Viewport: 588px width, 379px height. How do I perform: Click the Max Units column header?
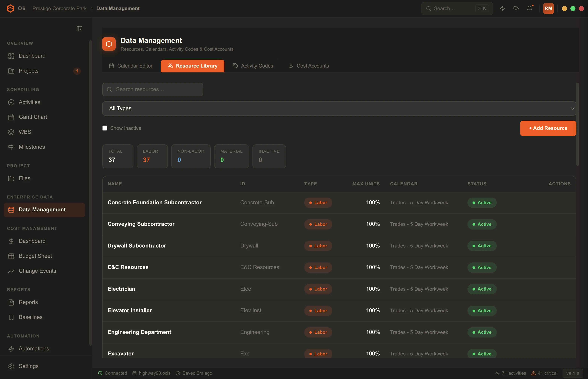pyautogui.click(x=366, y=184)
